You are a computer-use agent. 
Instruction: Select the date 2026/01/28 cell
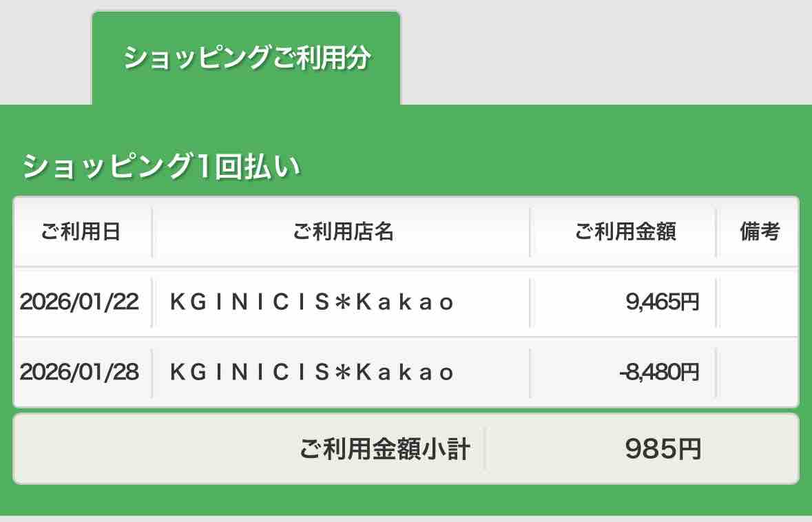point(79,372)
